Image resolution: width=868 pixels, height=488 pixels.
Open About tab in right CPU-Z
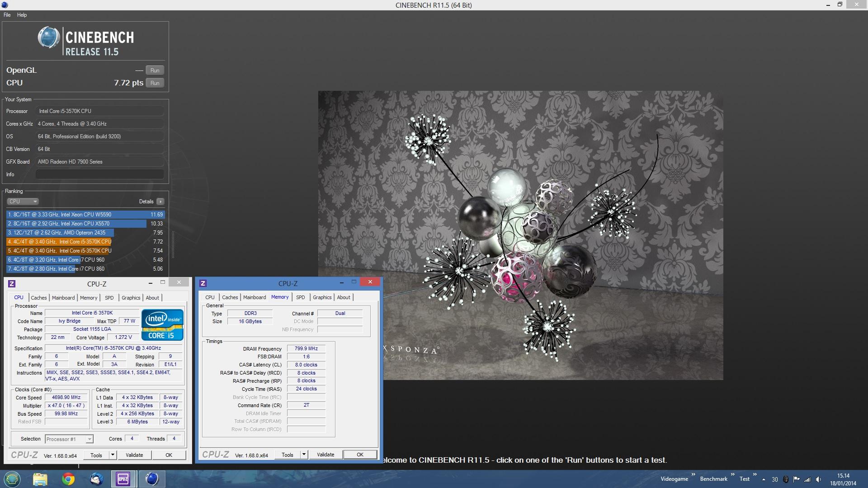pyautogui.click(x=344, y=297)
